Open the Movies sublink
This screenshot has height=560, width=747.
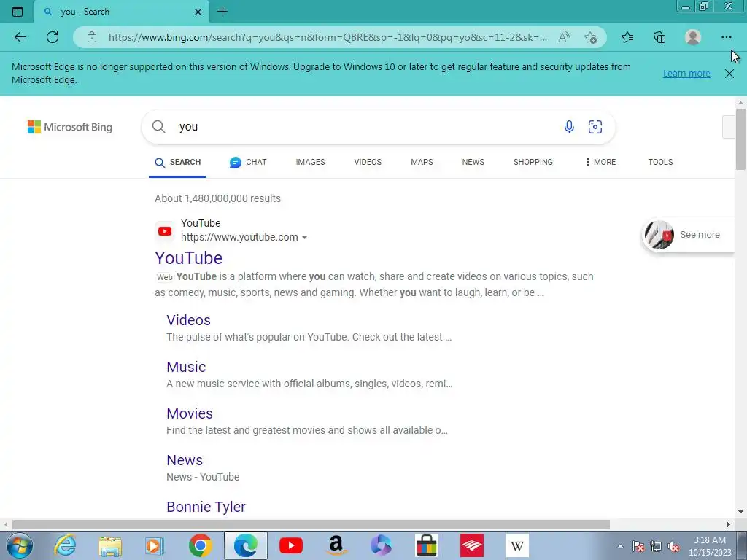[190, 413]
